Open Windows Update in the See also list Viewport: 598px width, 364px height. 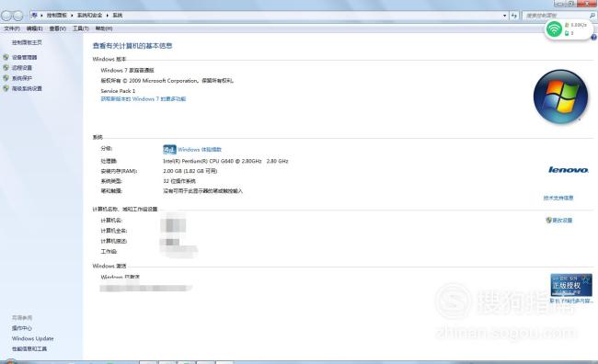pos(33,338)
